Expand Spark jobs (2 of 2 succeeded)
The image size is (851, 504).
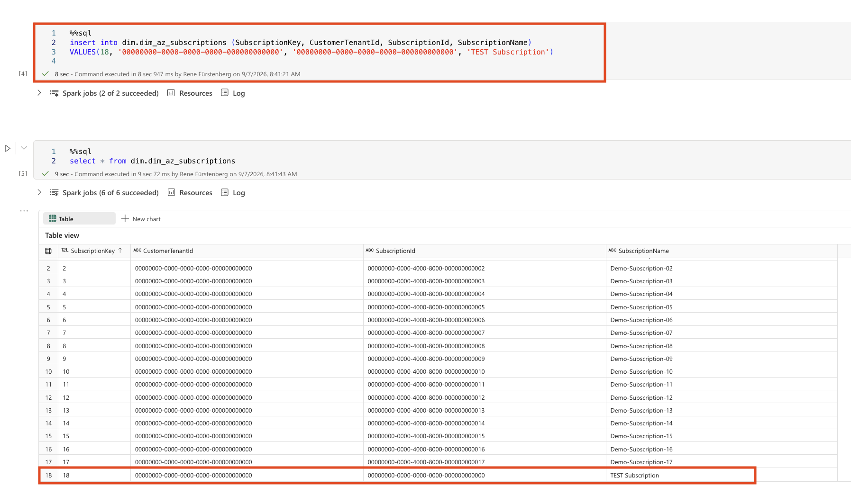(39, 93)
